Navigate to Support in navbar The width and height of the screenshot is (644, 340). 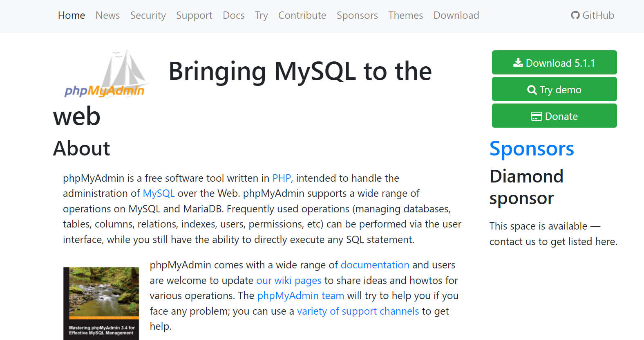tap(194, 16)
